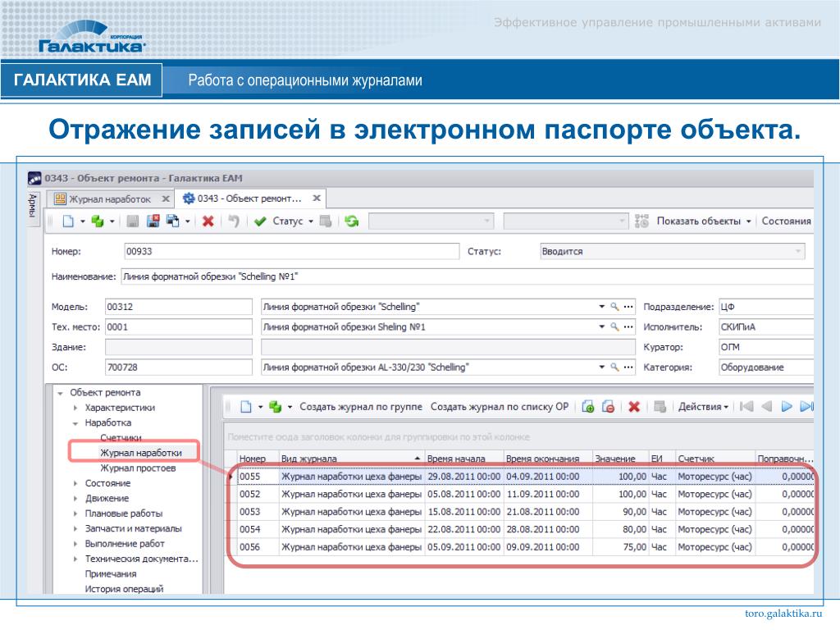Go to the previous record arrow
Screen dimensions: 840x630
click(767, 407)
